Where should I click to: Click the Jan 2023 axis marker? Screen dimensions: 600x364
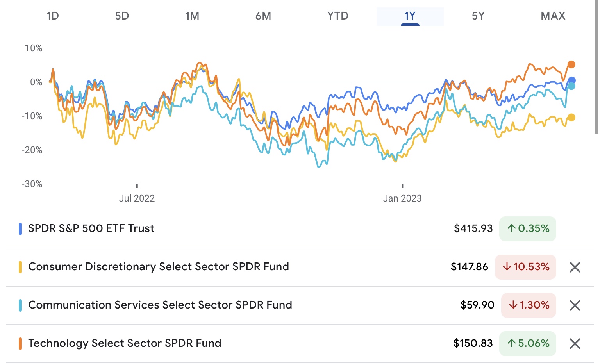coord(402,198)
